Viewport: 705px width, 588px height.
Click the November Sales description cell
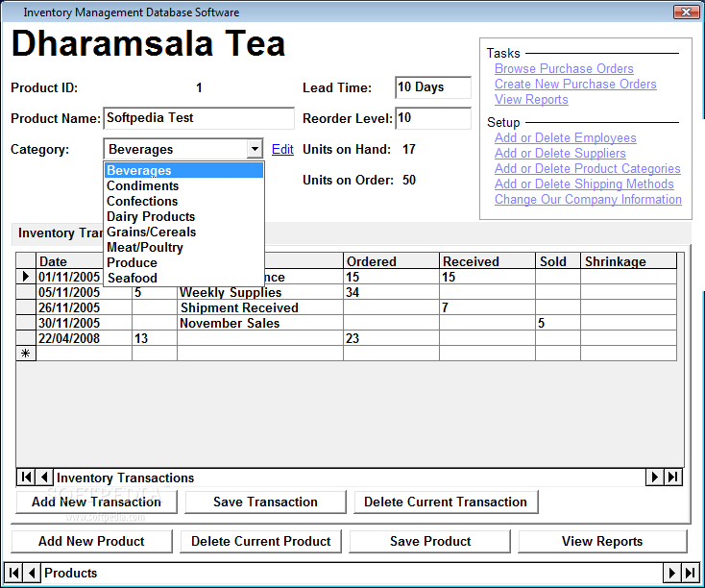coord(260,323)
